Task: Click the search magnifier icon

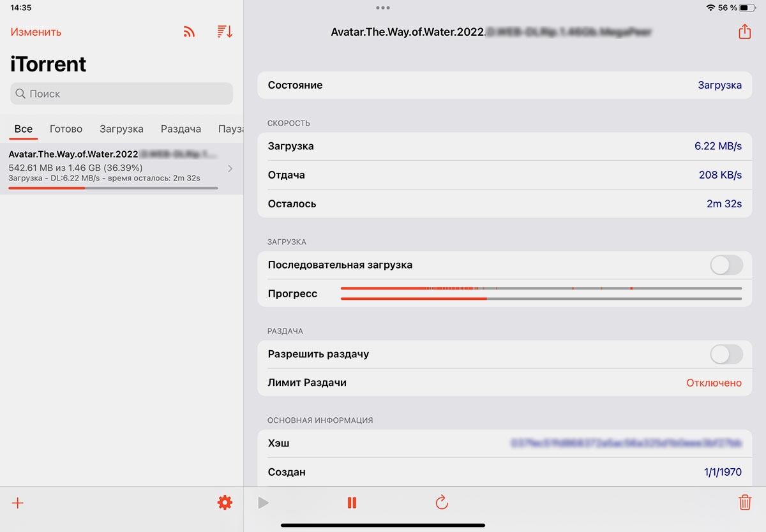Action: tap(20, 94)
